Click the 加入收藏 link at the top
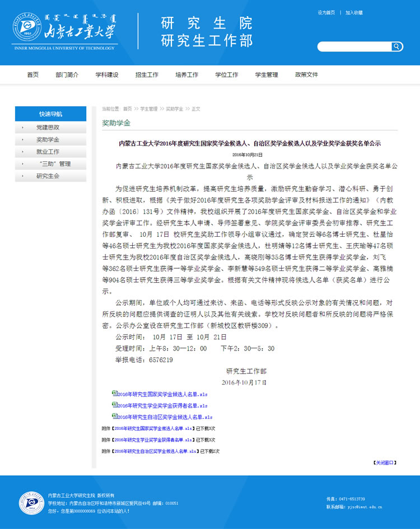Screen dimensions: 420x529 354,12
